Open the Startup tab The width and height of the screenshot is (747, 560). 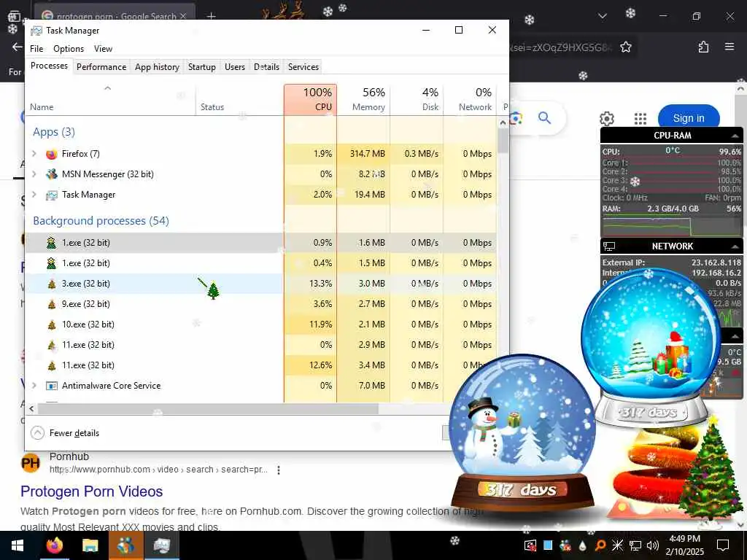click(201, 66)
